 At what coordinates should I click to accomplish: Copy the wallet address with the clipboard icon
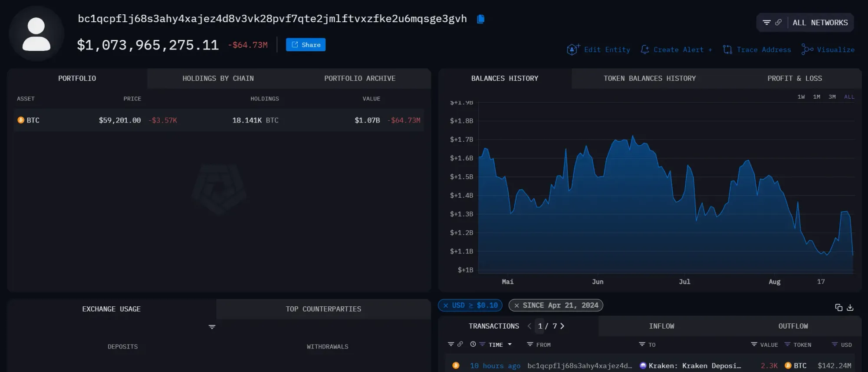pyautogui.click(x=480, y=19)
